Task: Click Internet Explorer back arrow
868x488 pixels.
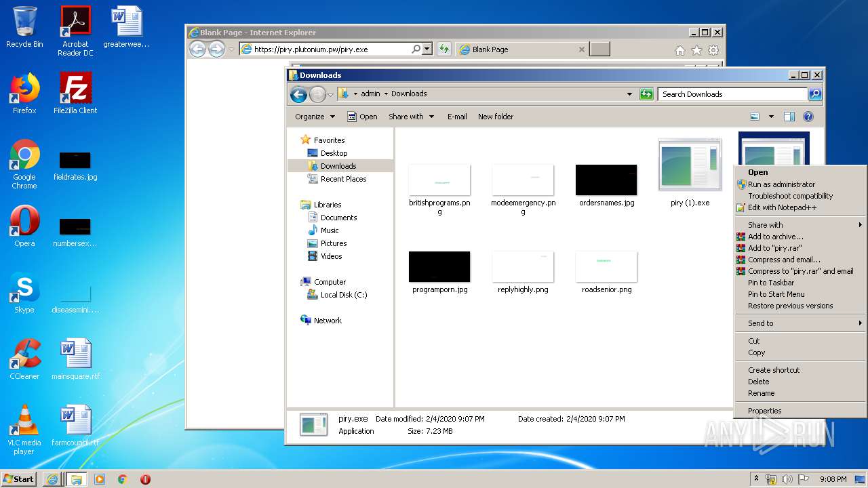Action: click(197, 49)
